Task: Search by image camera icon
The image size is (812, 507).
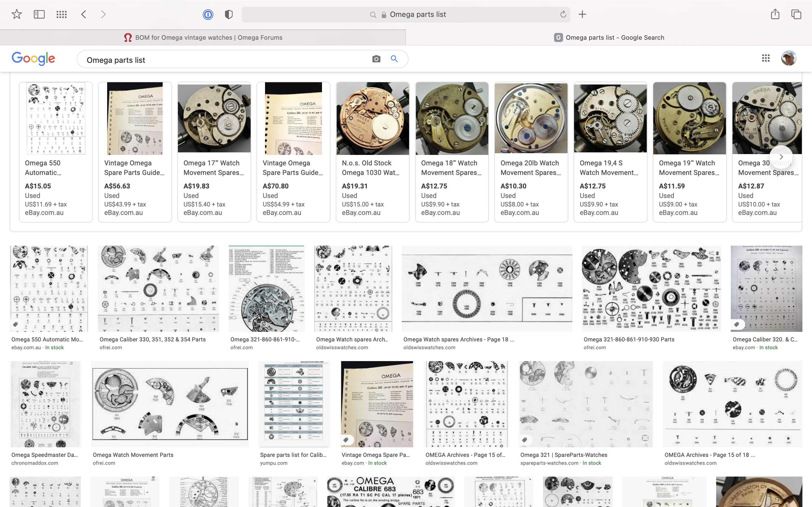Action: [376, 59]
